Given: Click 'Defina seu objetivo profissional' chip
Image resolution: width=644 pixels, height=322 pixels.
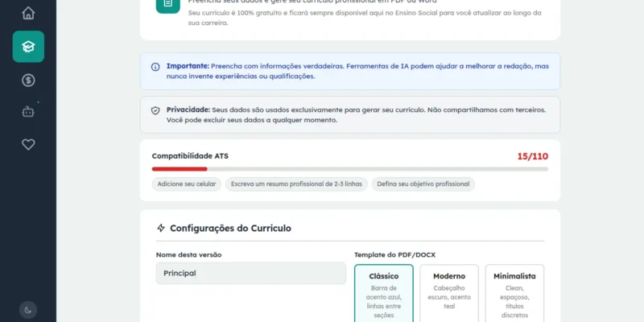Looking at the screenshot, I should 423,184.
